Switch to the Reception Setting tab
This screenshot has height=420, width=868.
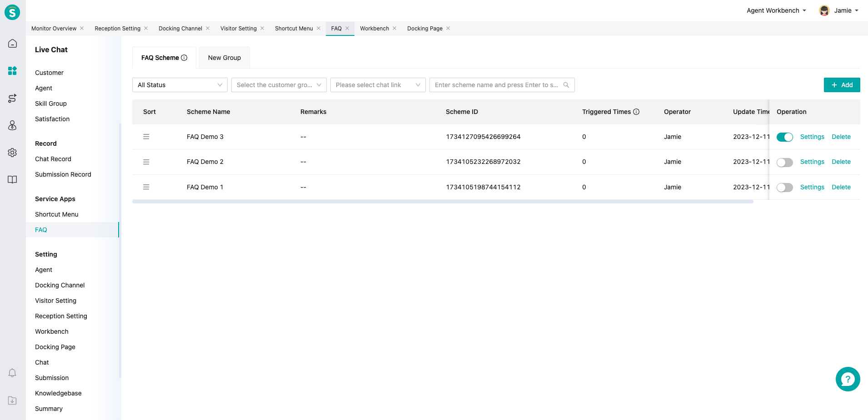click(x=118, y=28)
